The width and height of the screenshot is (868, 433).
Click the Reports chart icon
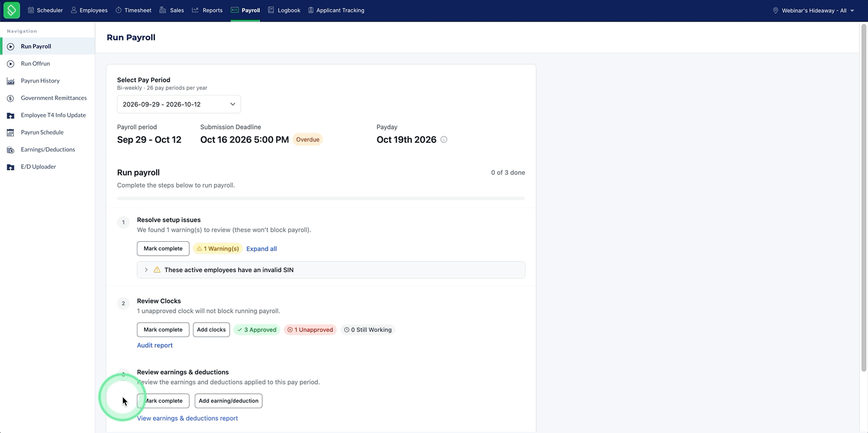point(195,10)
